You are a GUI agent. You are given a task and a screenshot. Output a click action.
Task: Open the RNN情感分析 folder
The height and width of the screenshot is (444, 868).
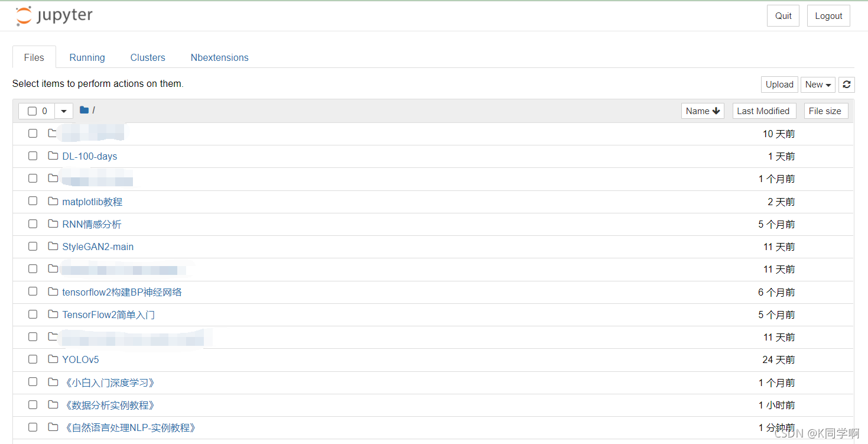point(92,224)
